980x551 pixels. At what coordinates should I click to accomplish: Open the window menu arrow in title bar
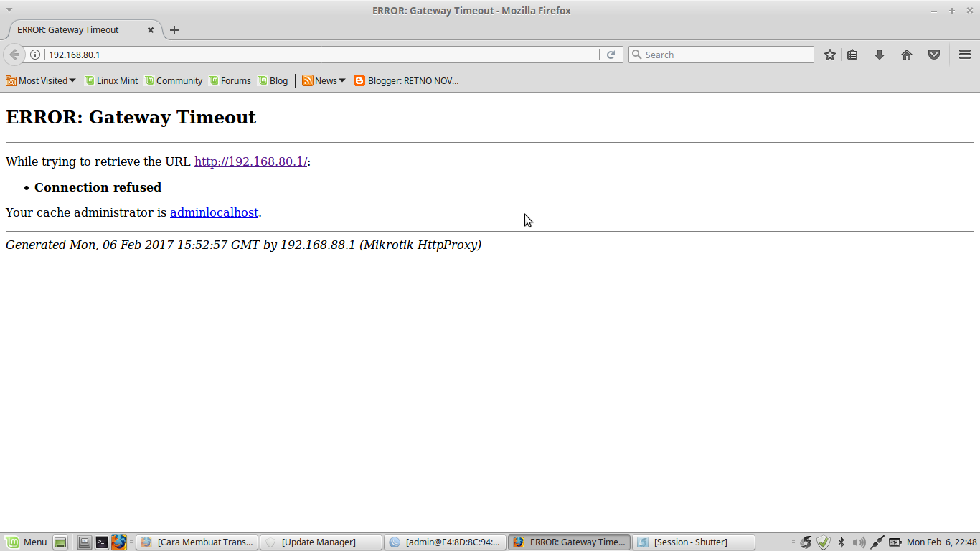point(9,10)
